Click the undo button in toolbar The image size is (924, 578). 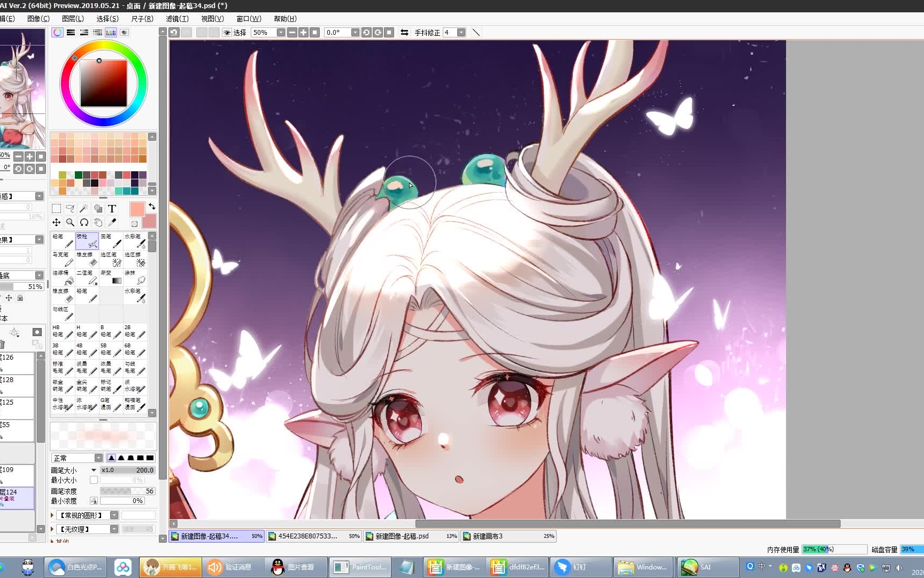[x=174, y=33]
